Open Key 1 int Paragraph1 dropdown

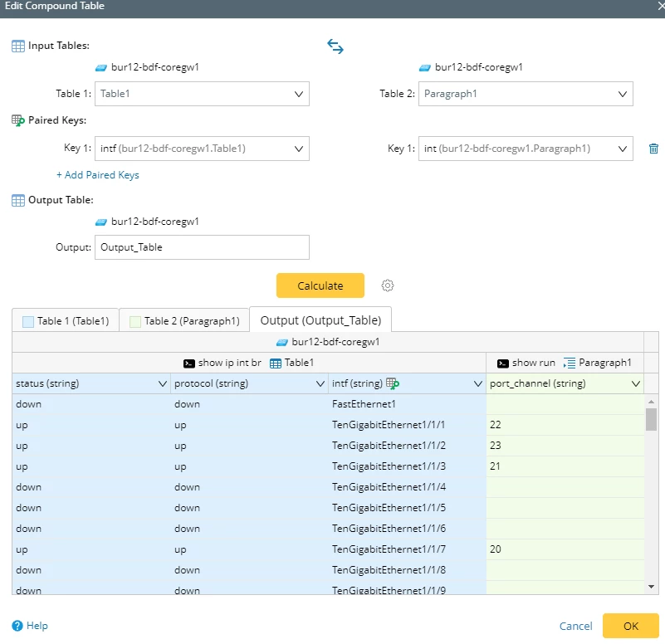pos(526,149)
